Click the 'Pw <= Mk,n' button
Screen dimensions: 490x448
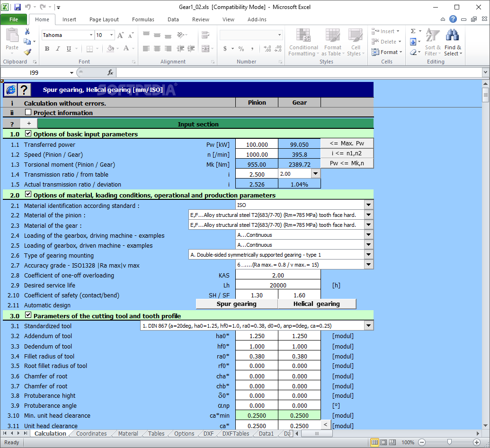[x=347, y=163]
